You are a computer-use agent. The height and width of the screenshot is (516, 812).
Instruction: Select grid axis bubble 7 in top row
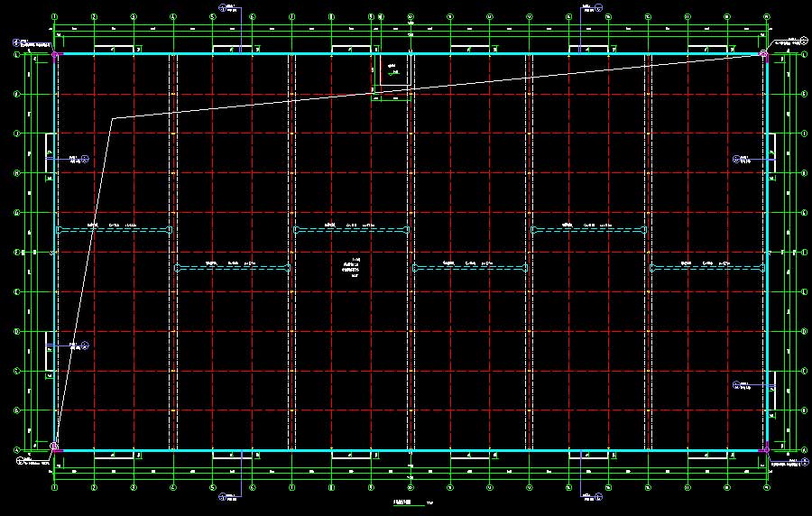(x=291, y=16)
